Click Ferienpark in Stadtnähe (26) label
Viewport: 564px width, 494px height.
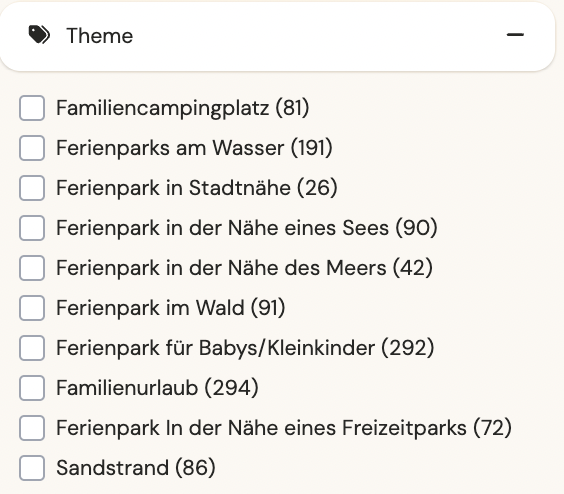coord(197,188)
